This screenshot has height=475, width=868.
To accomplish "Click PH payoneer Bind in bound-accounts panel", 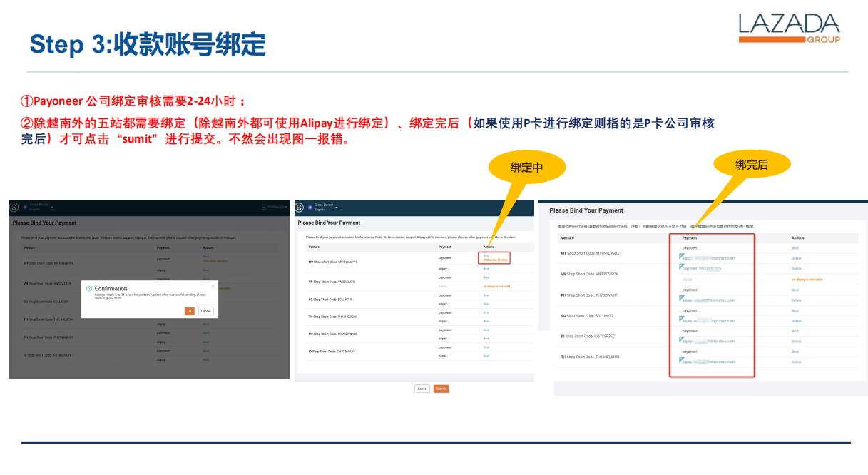I will [795, 290].
